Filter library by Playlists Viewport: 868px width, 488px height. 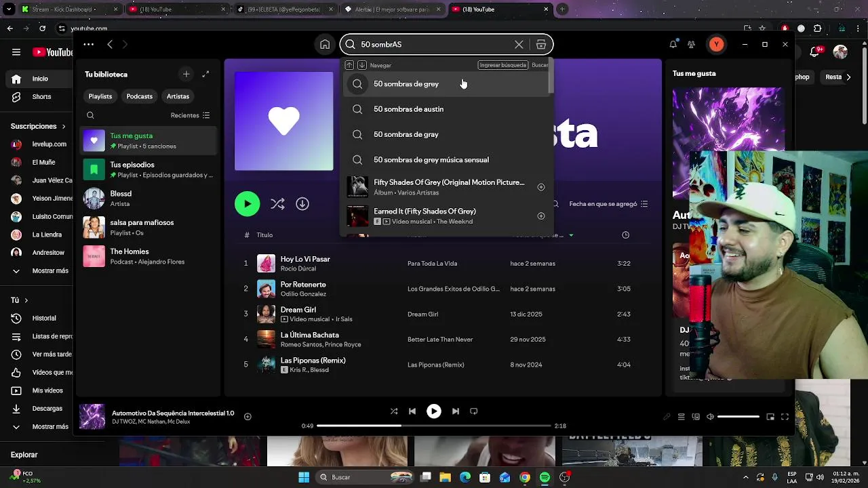coord(100,96)
